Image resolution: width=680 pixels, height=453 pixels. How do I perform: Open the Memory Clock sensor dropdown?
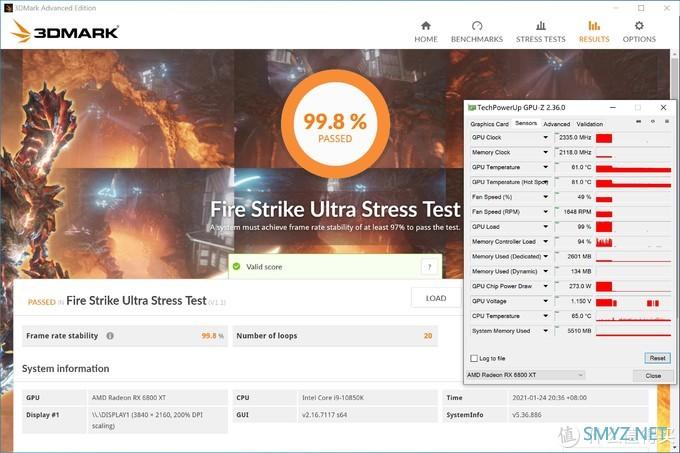tap(546, 152)
